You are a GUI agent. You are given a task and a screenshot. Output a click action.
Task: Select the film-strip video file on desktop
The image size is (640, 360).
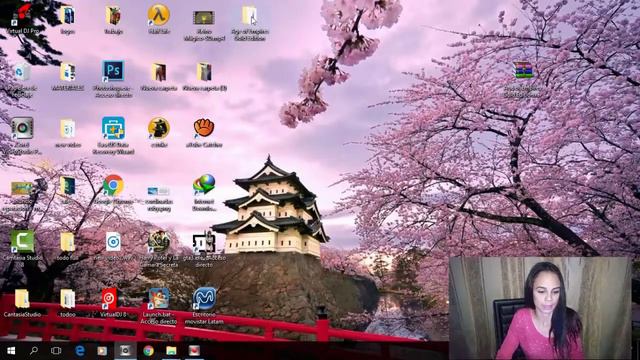click(204, 24)
